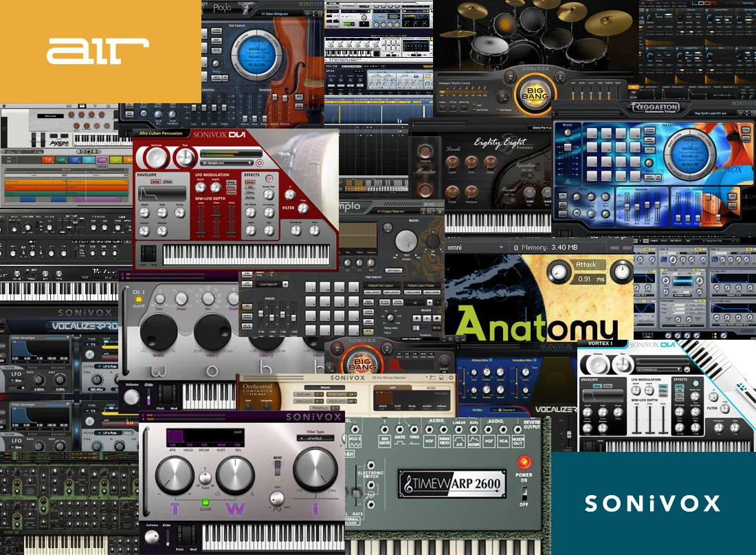Screen dimensions: 756x555
Task: Click the MIXER OUT block on TimewARP
Action: point(518,441)
